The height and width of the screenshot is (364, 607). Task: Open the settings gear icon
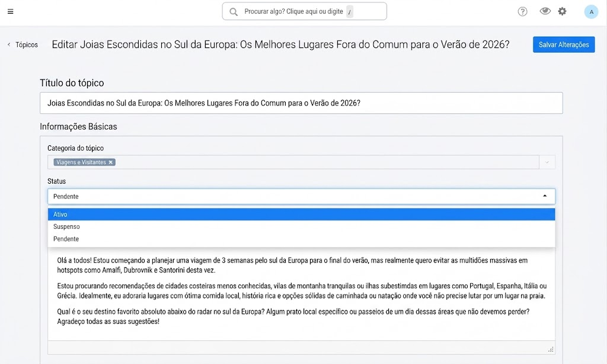pos(562,11)
